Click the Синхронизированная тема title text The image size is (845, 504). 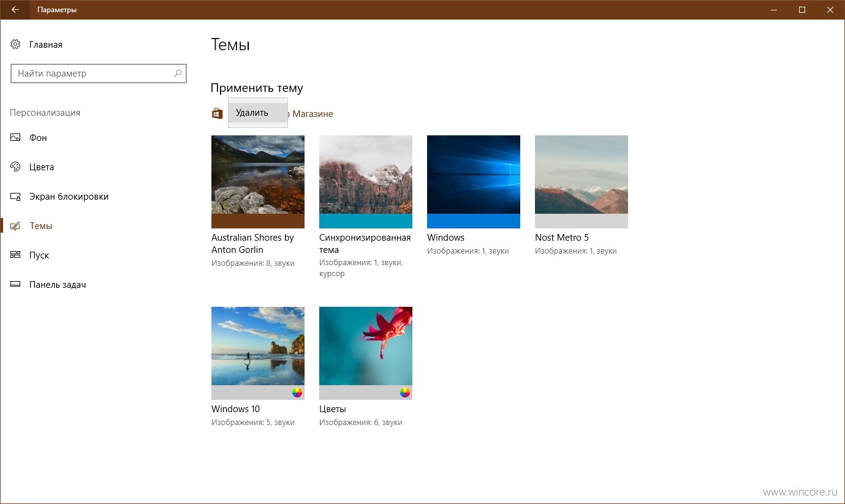pos(365,244)
